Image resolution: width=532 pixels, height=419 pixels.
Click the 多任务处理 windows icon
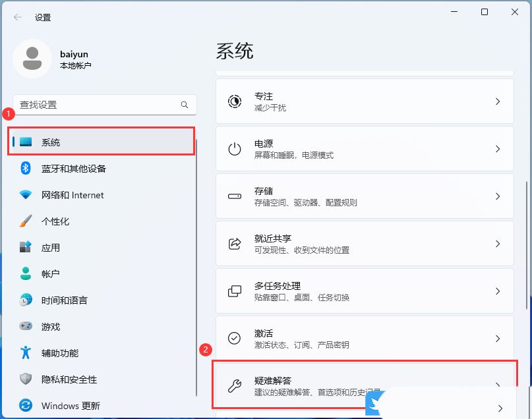[x=235, y=291]
